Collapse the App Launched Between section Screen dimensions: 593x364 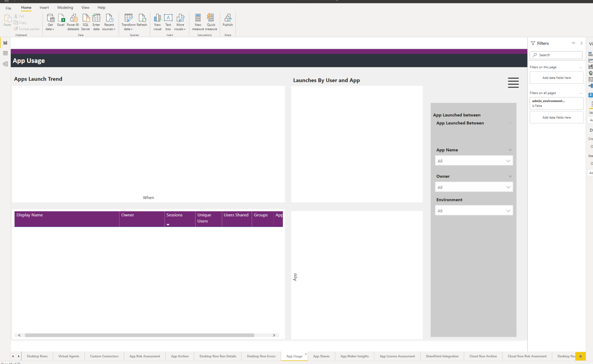click(x=510, y=123)
